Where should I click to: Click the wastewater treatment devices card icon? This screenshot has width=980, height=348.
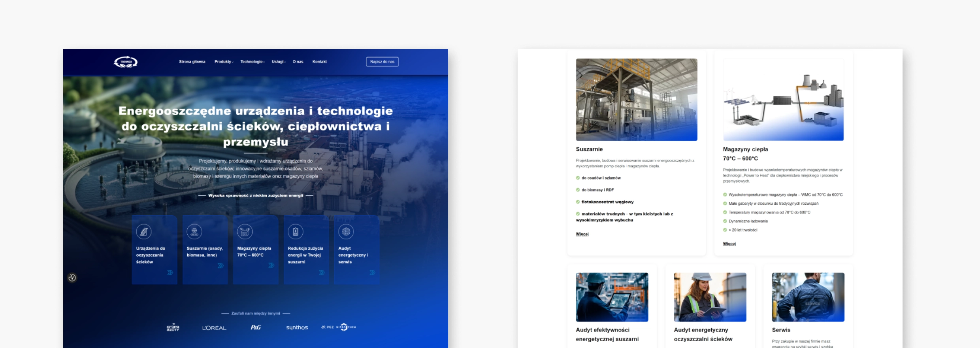pos(144,232)
